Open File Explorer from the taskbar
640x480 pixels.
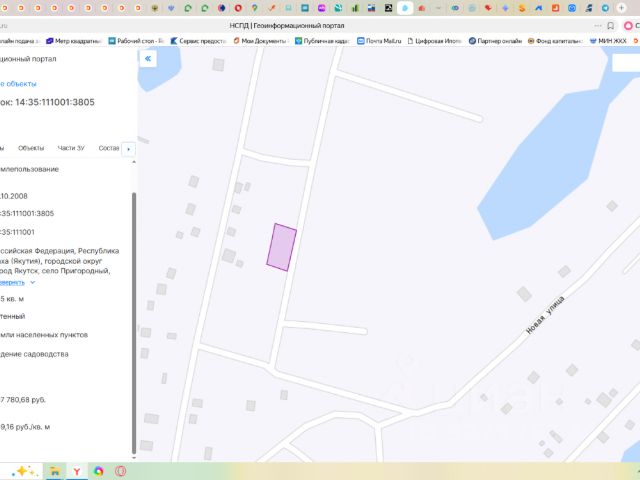[54, 471]
